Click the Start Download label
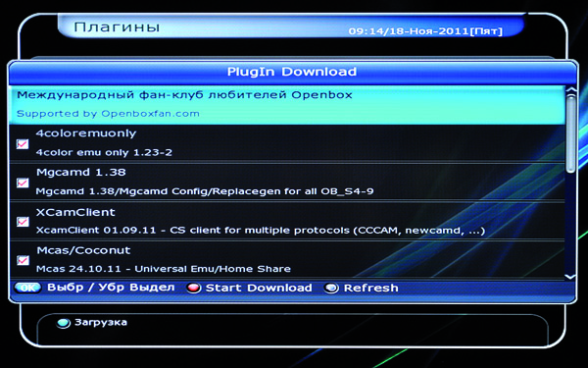This screenshot has width=588, height=368. coord(259,288)
